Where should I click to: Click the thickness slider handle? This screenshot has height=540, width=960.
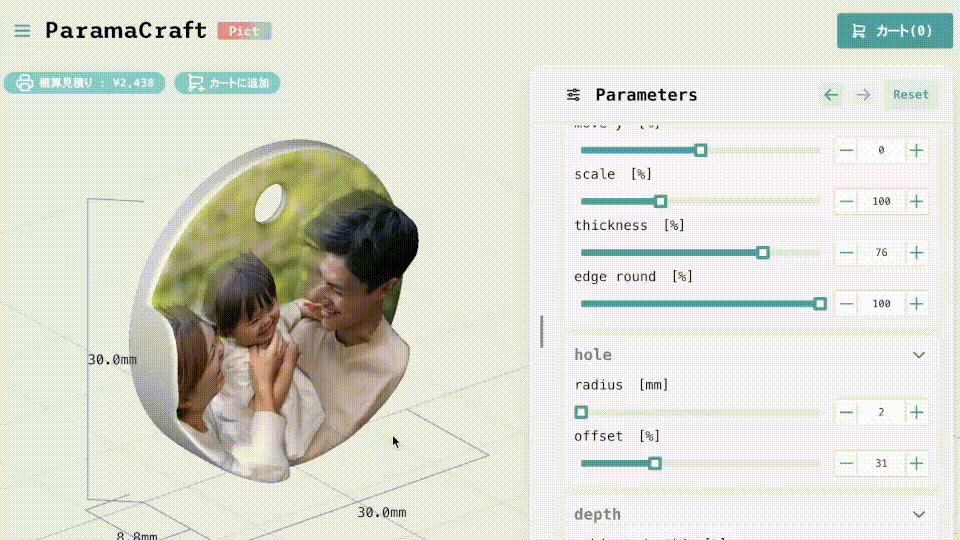pos(763,252)
